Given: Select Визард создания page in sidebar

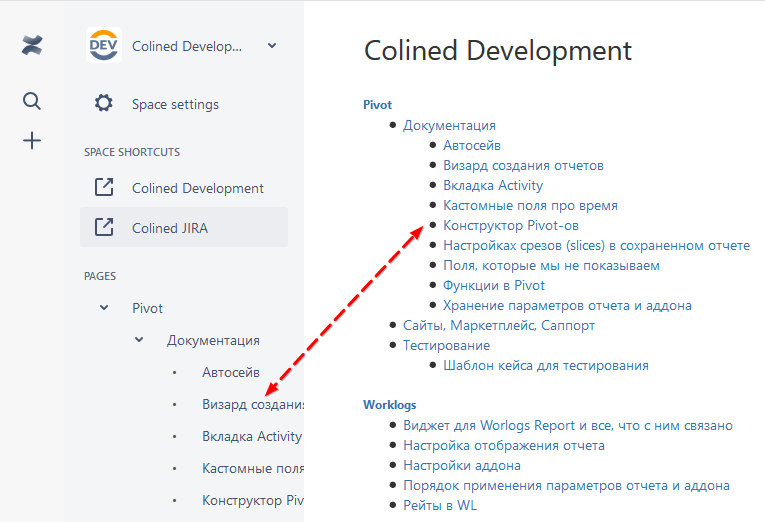Looking at the screenshot, I should [253, 404].
